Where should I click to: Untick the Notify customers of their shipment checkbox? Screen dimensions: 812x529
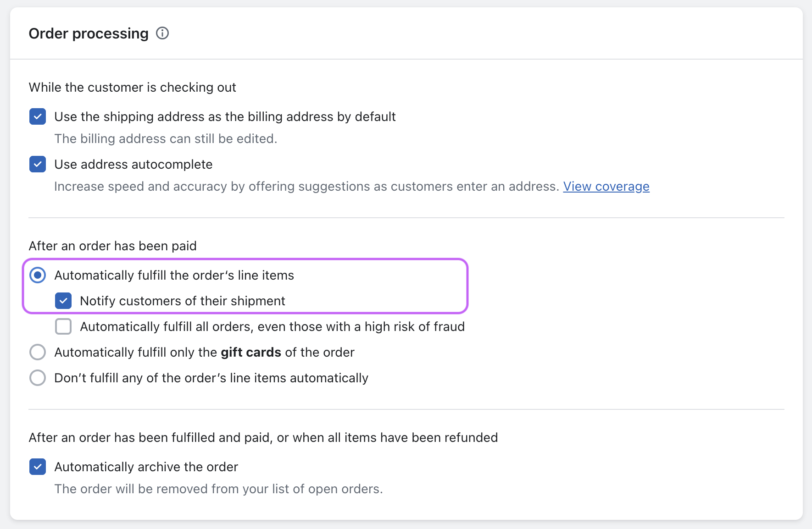coord(63,301)
